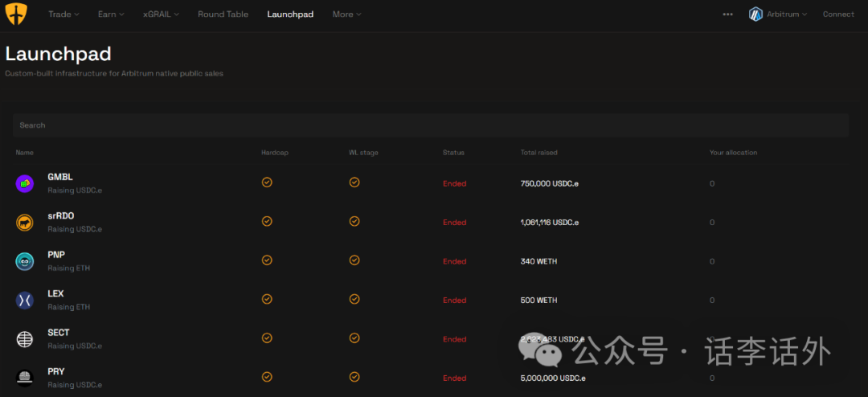
Task: Click GMBL row allocation value 0
Action: pos(712,184)
